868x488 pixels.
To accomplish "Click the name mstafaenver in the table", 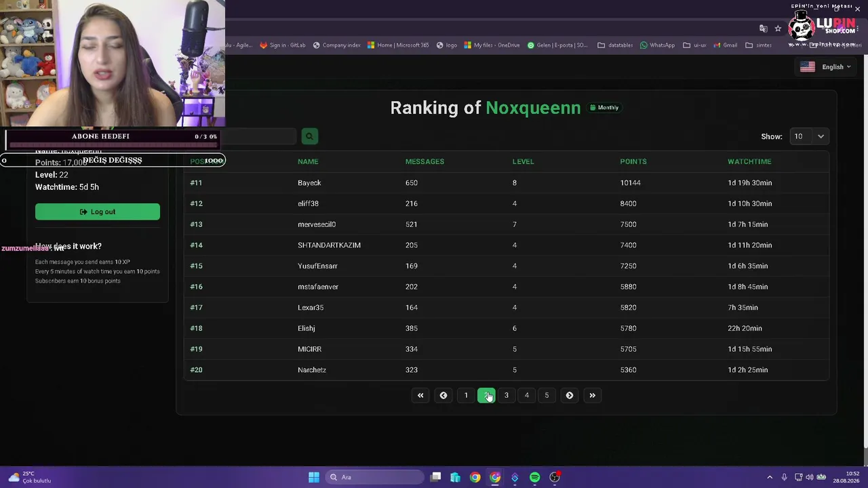I will (x=318, y=287).
